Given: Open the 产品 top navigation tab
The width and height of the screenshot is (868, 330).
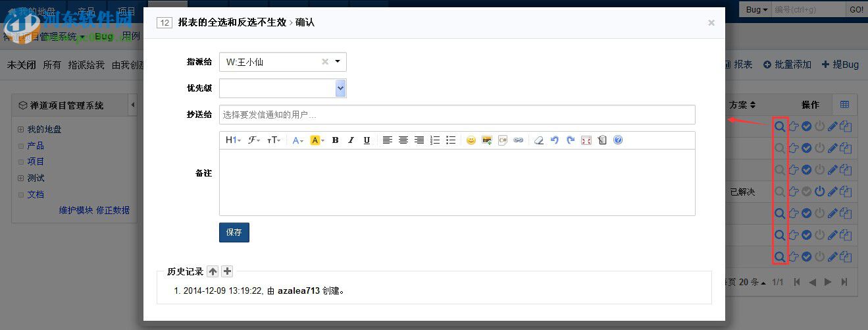Looking at the screenshot, I should coord(86,11).
